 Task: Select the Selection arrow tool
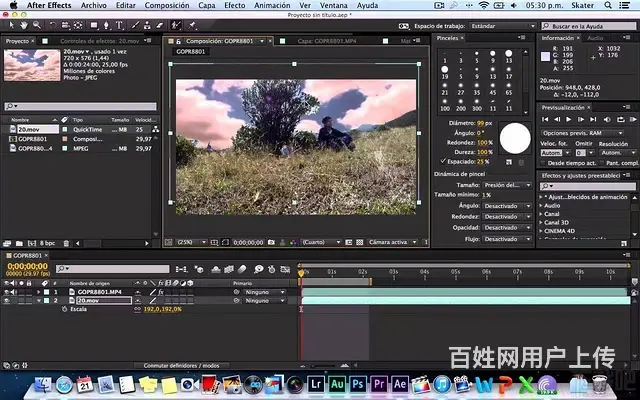coord(11,25)
